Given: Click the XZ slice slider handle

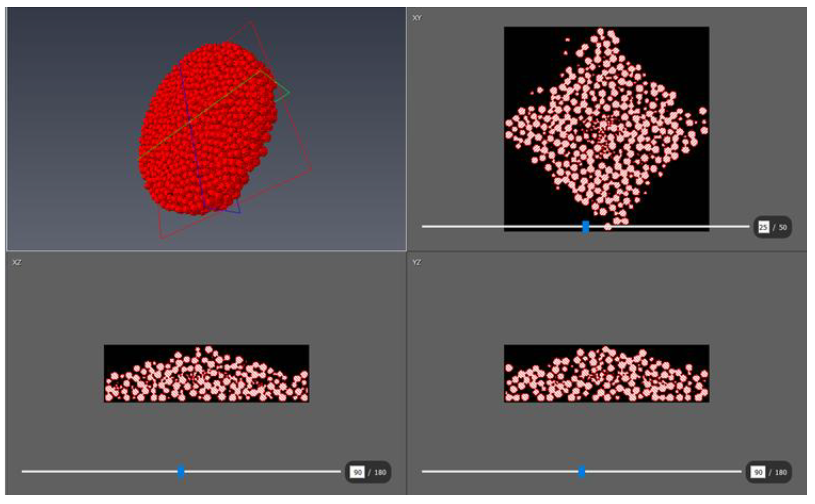Looking at the screenshot, I should (x=181, y=472).
